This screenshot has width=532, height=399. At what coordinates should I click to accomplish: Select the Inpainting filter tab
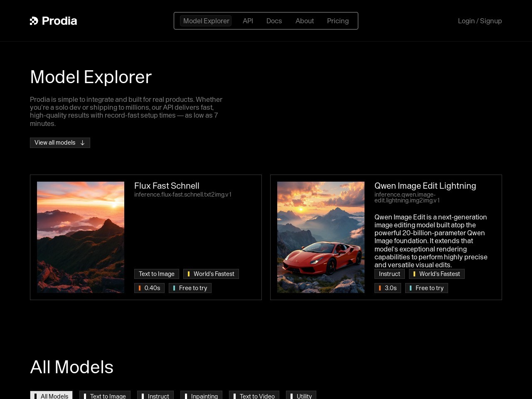[x=201, y=396]
